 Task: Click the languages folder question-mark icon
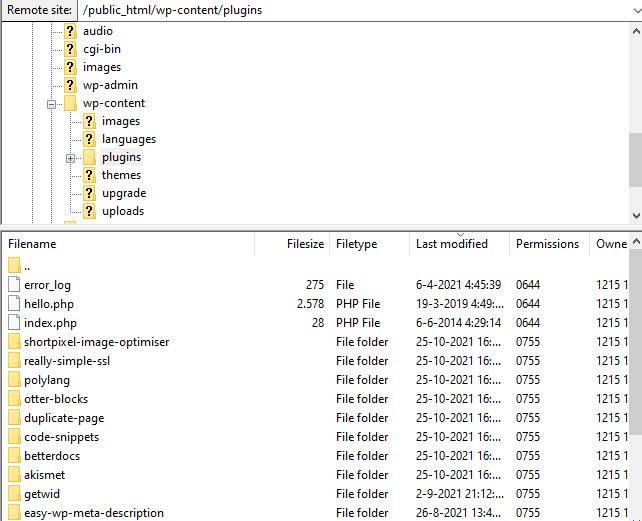(89, 139)
